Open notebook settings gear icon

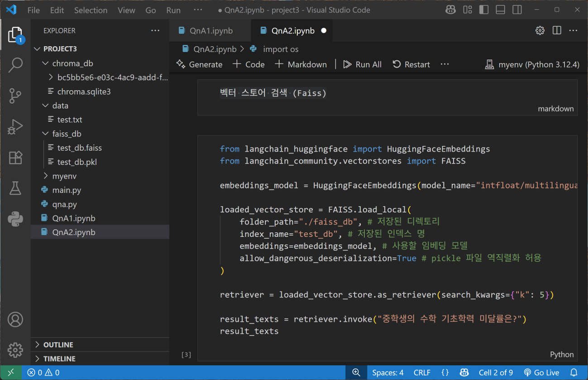pos(540,30)
